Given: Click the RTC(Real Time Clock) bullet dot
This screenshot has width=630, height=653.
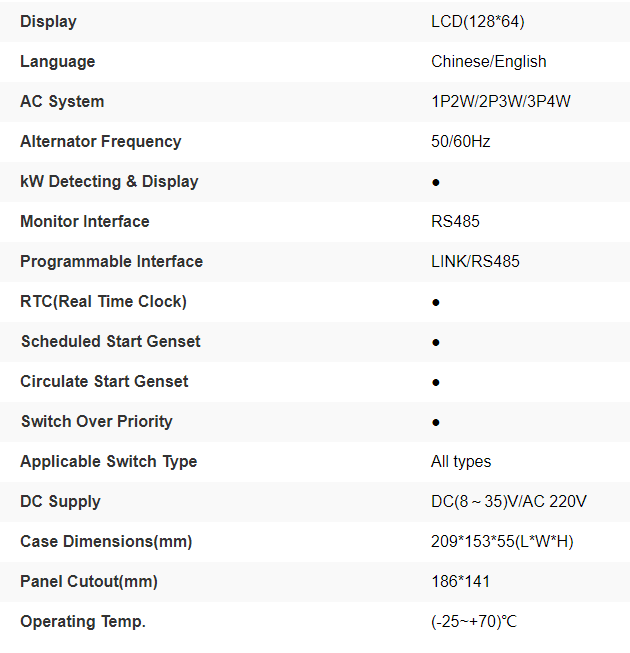Looking at the screenshot, I should [436, 303].
